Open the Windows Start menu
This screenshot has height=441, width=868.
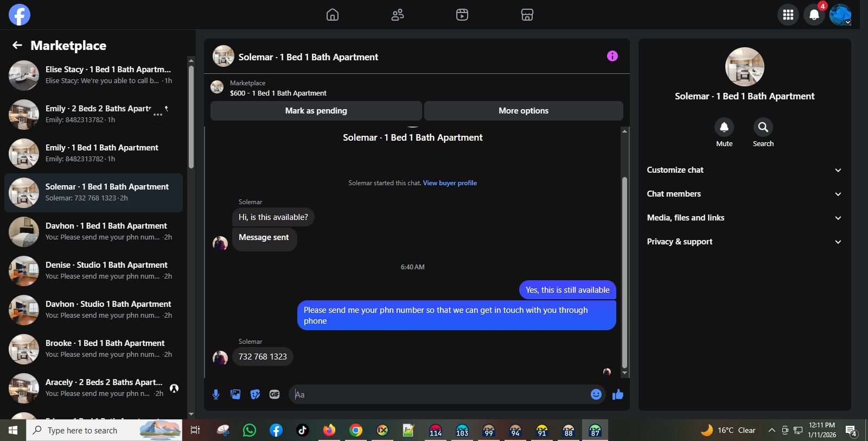click(13, 430)
